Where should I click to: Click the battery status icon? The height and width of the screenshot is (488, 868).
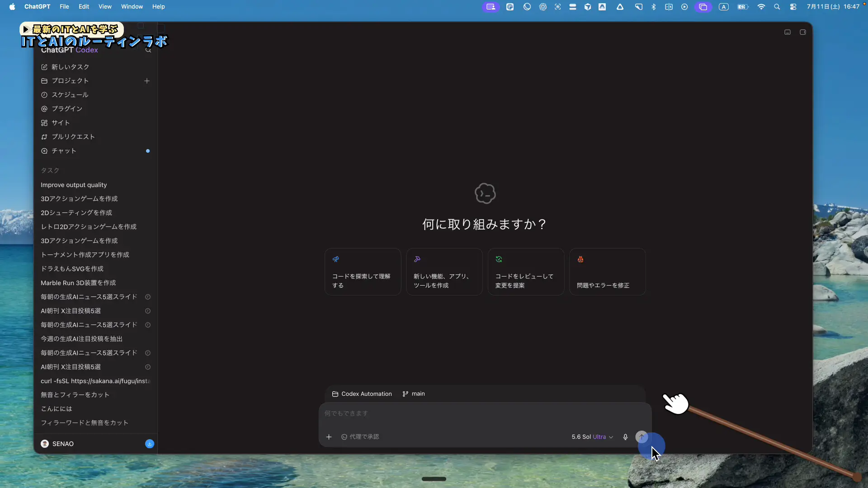[743, 7]
